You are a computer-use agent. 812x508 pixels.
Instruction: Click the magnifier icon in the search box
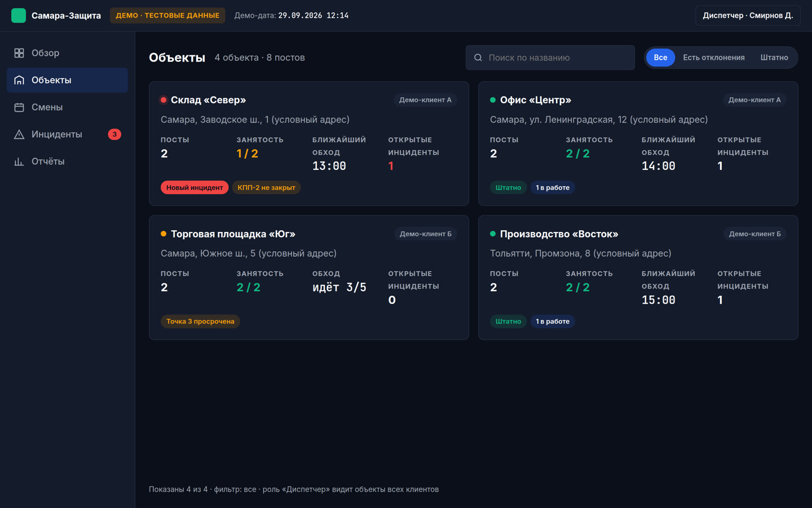tap(478, 58)
